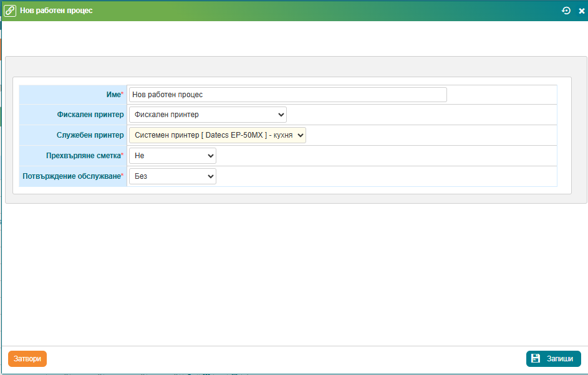
Task: Expand the Потвърждение обслужване dropdown
Action: pyautogui.click(x=173, y=176)
